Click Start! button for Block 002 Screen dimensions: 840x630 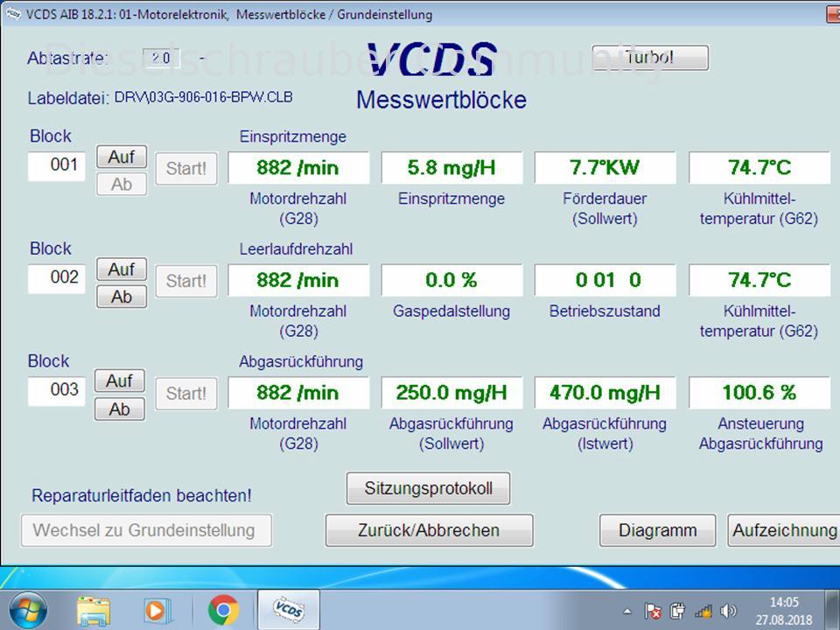click(x=185, y=281)
